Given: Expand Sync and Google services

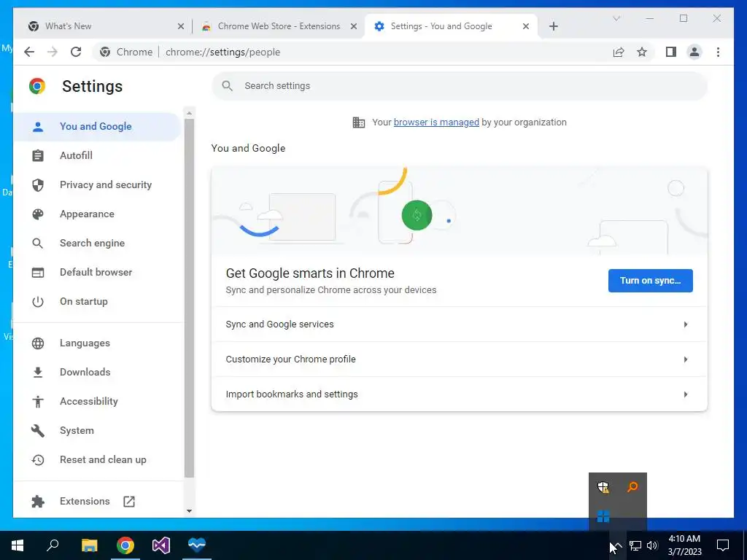Looking at the screenshot, I should 460,324.
